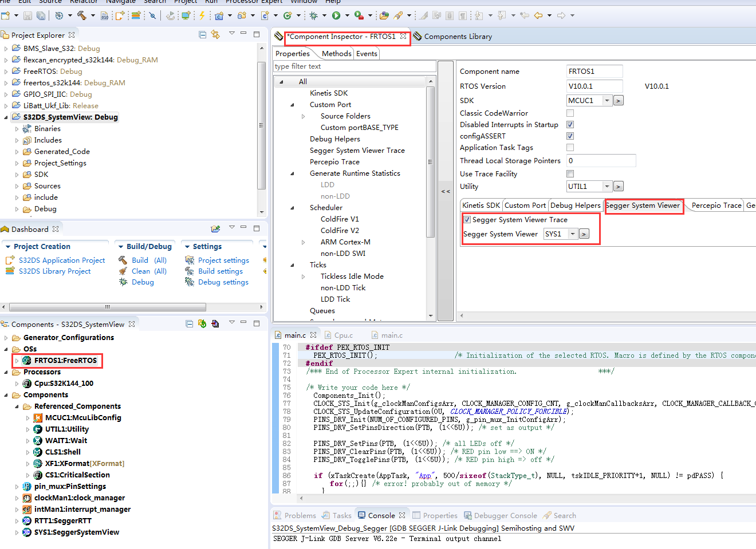Click the Project settings link
The height and width of the screenshot is (549, 756).
pos(223,260)
